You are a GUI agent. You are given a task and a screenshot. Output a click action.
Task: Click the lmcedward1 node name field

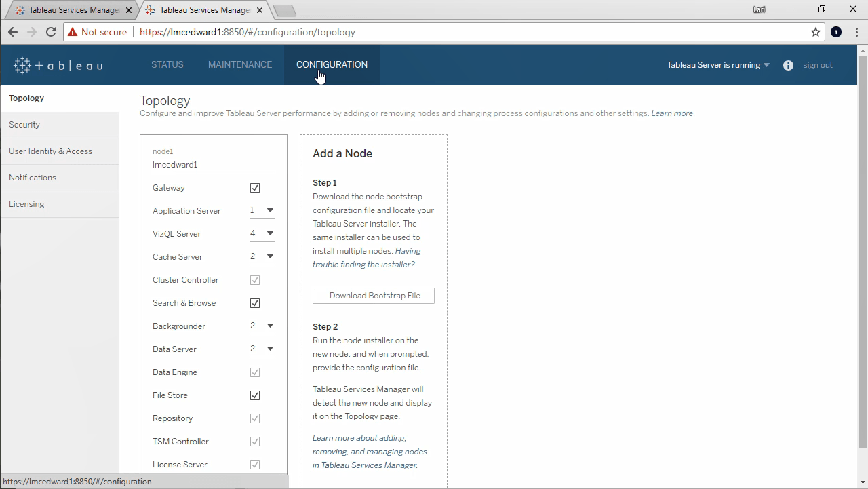point(214,165)
